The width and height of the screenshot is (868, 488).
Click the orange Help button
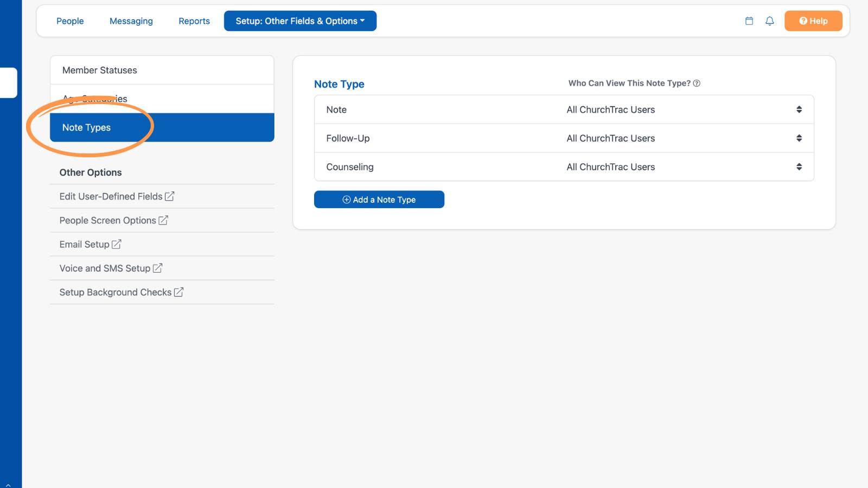[x=813, y=21]
